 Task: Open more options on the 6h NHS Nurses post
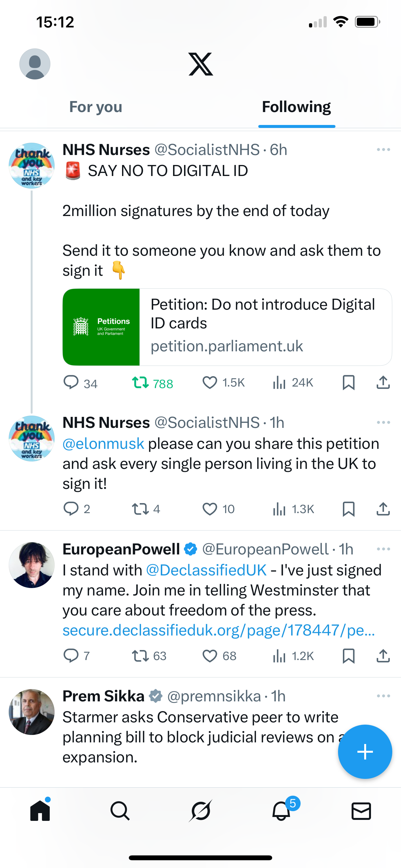(x=384, y=149)
